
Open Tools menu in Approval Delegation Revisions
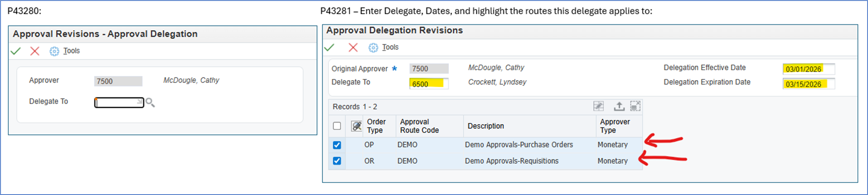(390, 47)
